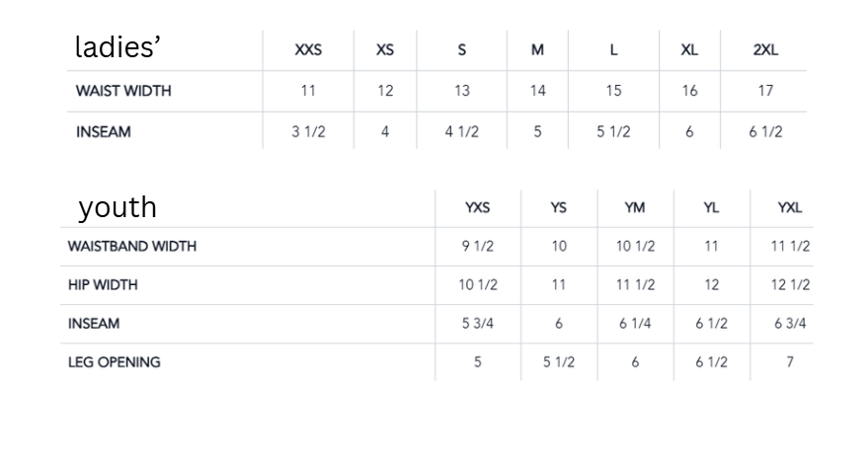Viewport: 868px width, 456px height.
Task: Click the WAISTBAND WIDTH row label
Action: click(x=132, y=247)
